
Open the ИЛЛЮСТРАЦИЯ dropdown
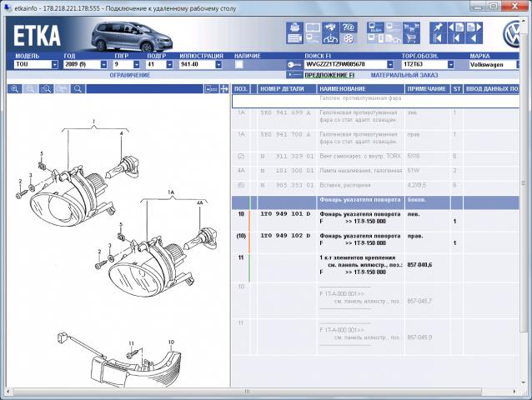[218, 64]
